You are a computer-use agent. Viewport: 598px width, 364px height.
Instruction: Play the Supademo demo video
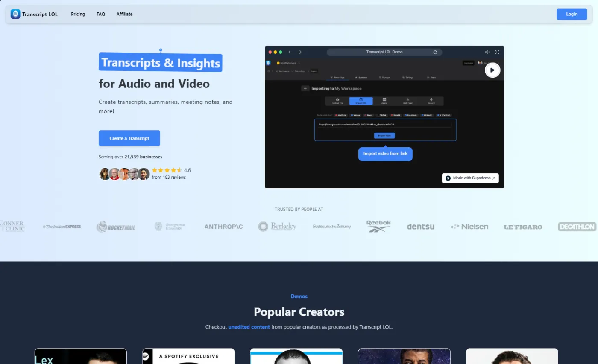[x=492, y=70]
